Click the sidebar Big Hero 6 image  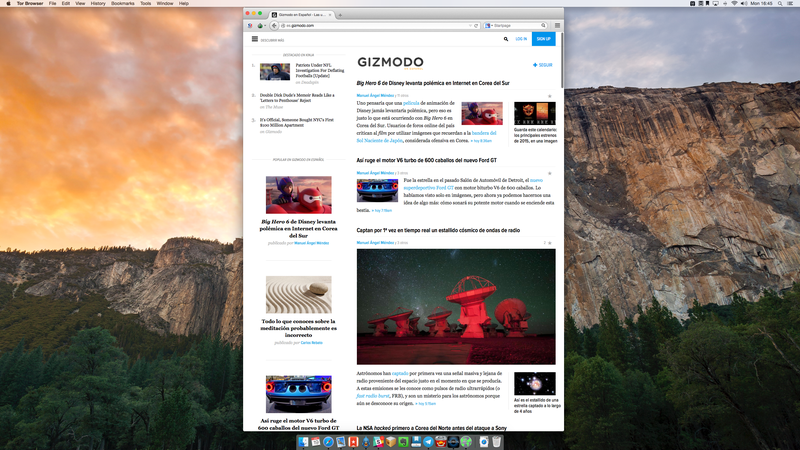coord(298,195)
